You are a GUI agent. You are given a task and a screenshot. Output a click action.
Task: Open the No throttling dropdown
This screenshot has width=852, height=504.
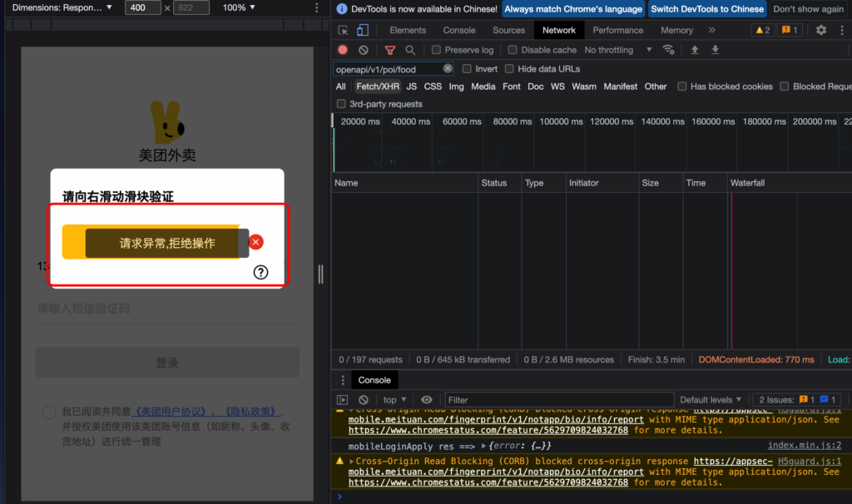[618, 50]
